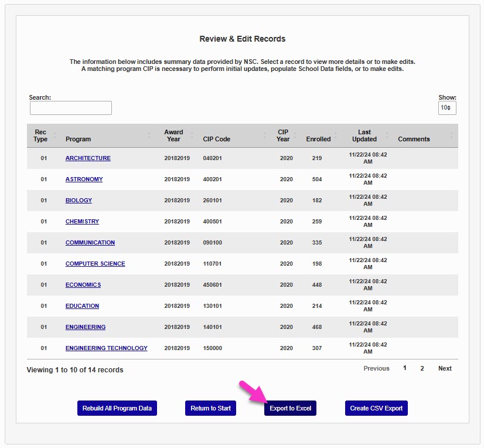Viewport: 484px width, 448px height.
Task: Open the ASTRONOMY program record
Action: click(x=84, y=179)
